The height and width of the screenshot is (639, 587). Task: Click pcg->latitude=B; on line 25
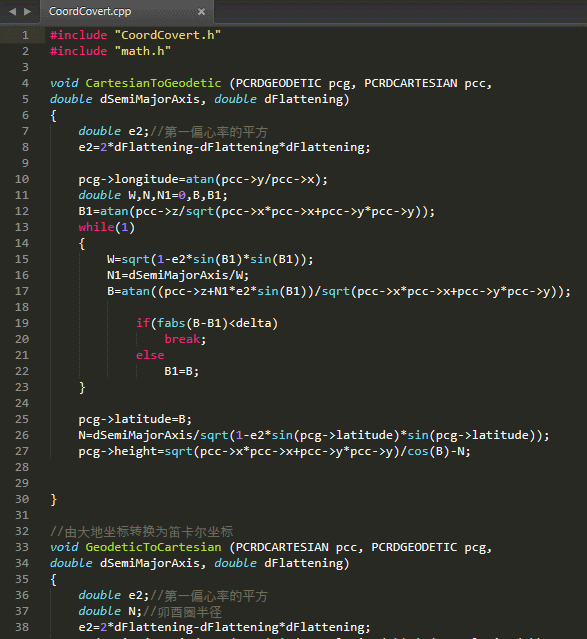click(x=135, y=419)
